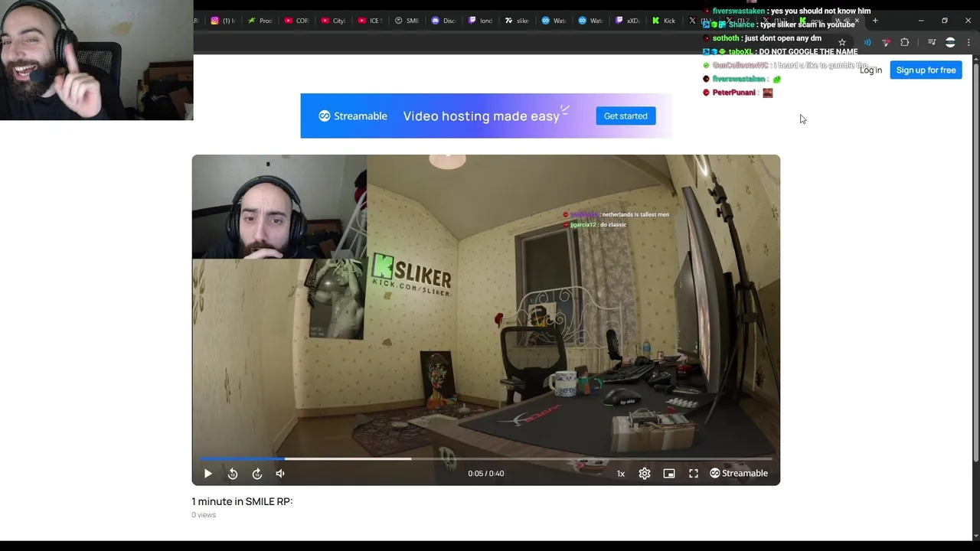
Task: Open video player settings gear
Action: click(x=645, y=474)
